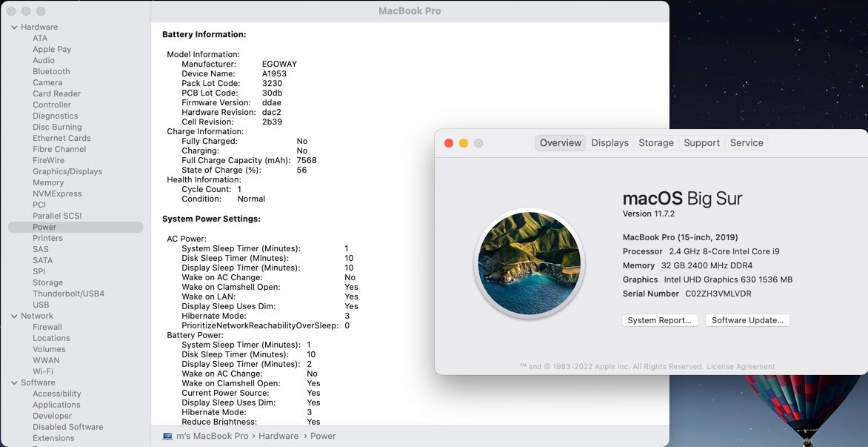Collapse the Hardware section in sidebar
Viewport: 868px width, 447px height.
click(14, 27)
